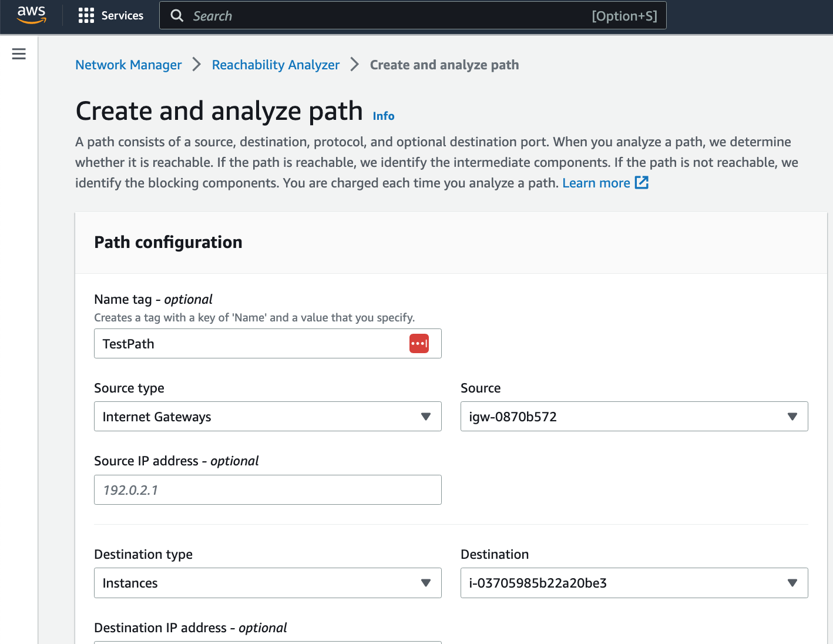The image size is (833, 644).
Task: Click the AWS logo to go home
Action: 31,15
